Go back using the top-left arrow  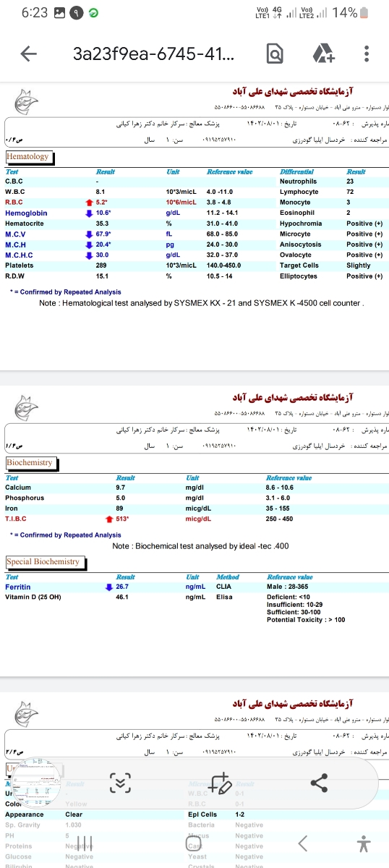pyautogui.click(x=29, y=54)
